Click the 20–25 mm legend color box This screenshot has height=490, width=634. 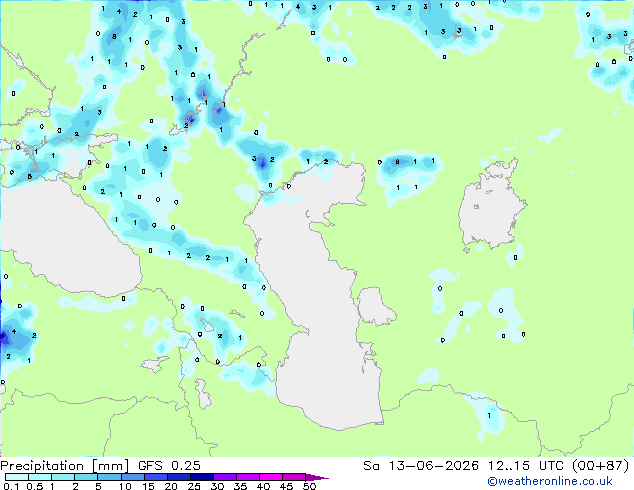(x=178, y=477)
